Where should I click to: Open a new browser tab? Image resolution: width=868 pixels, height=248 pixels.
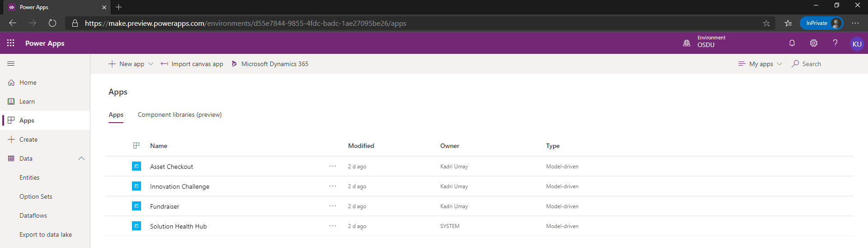tap(119, 7)
